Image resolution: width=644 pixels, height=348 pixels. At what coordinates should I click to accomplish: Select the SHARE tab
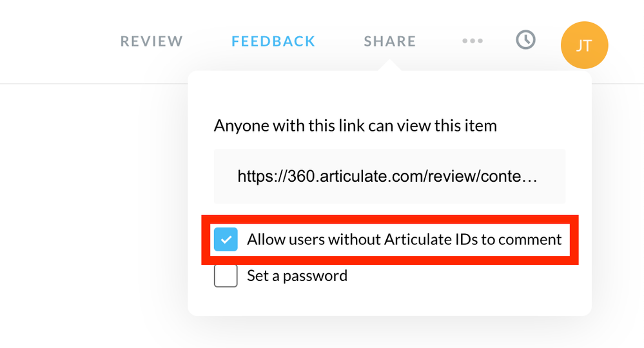pos(389,41)
